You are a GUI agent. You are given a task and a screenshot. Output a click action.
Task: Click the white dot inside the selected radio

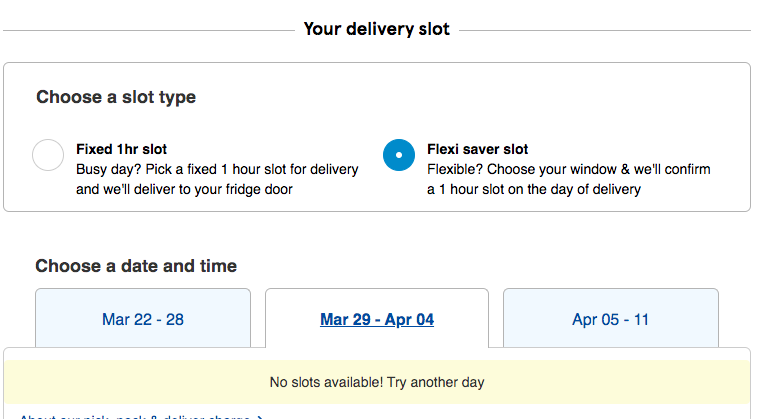(399, 156)
